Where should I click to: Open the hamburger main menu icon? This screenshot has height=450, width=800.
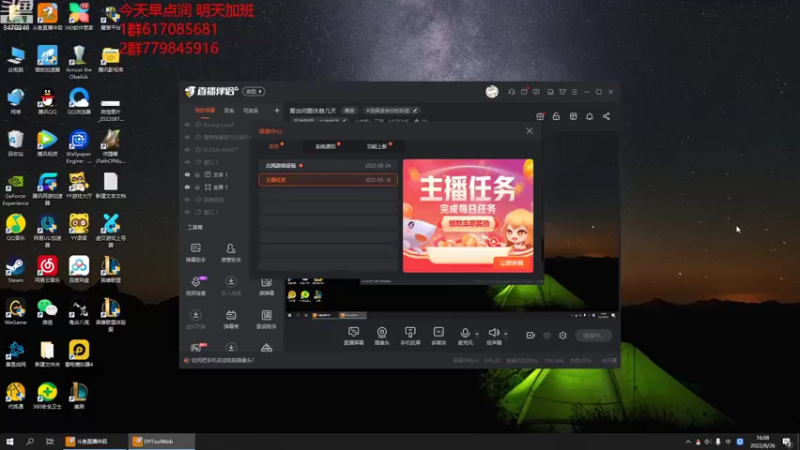[x=574, y=92]
